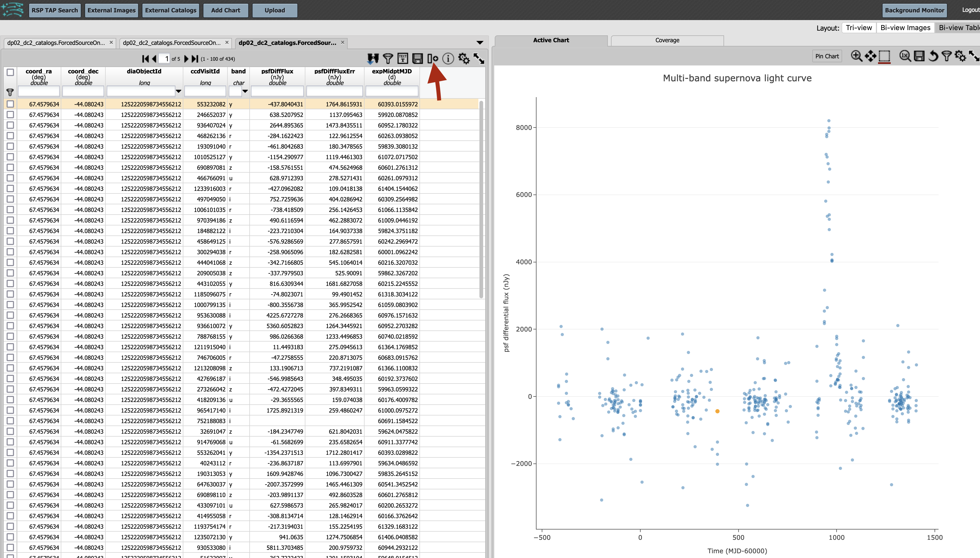
Task: Select chart rectangle selection tool
Action: pos(884,57)
